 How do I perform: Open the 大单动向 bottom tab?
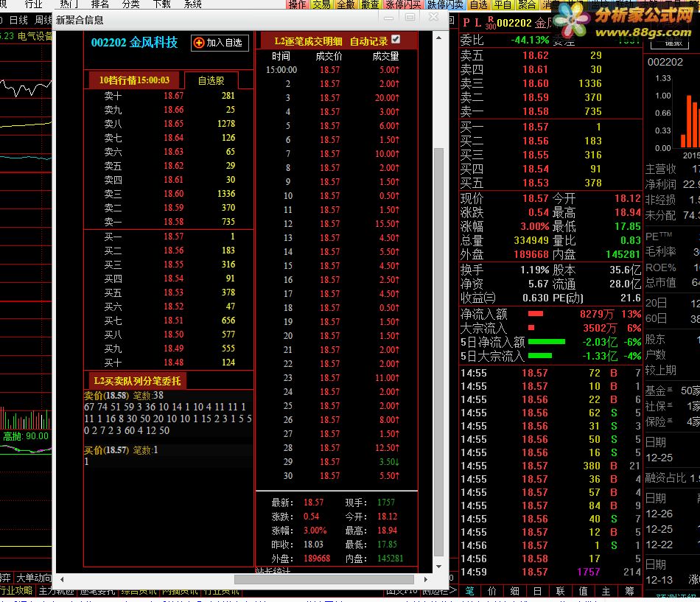(x=33, y=578)
